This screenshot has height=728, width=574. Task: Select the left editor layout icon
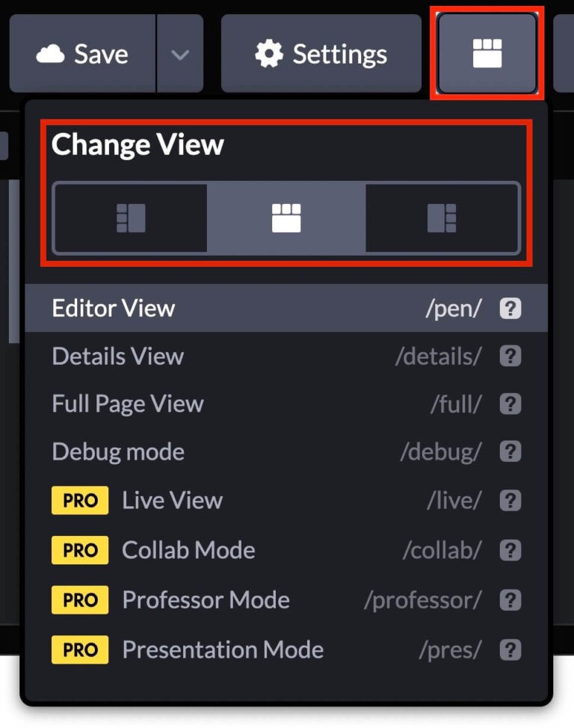pyautogui.click(x=131, y=218)
